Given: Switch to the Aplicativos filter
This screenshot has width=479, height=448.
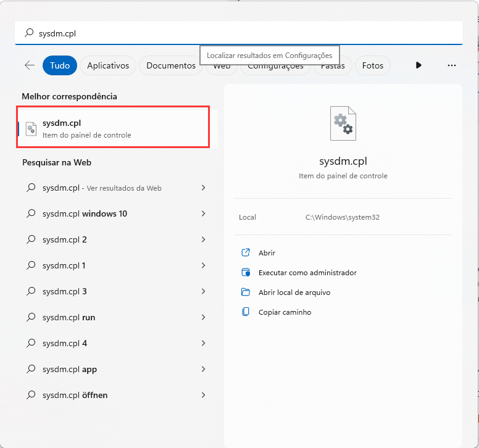Looking at the screenshot, I should [108, 65].
